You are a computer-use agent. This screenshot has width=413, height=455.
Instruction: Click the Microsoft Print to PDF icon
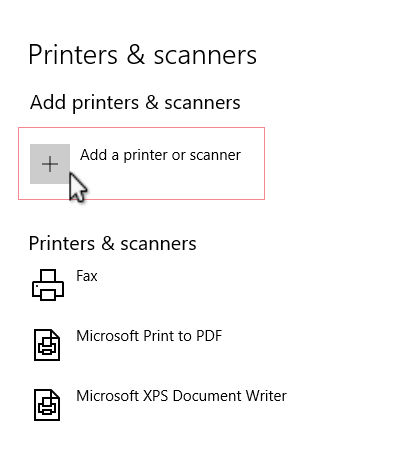(x=47, y=345)
